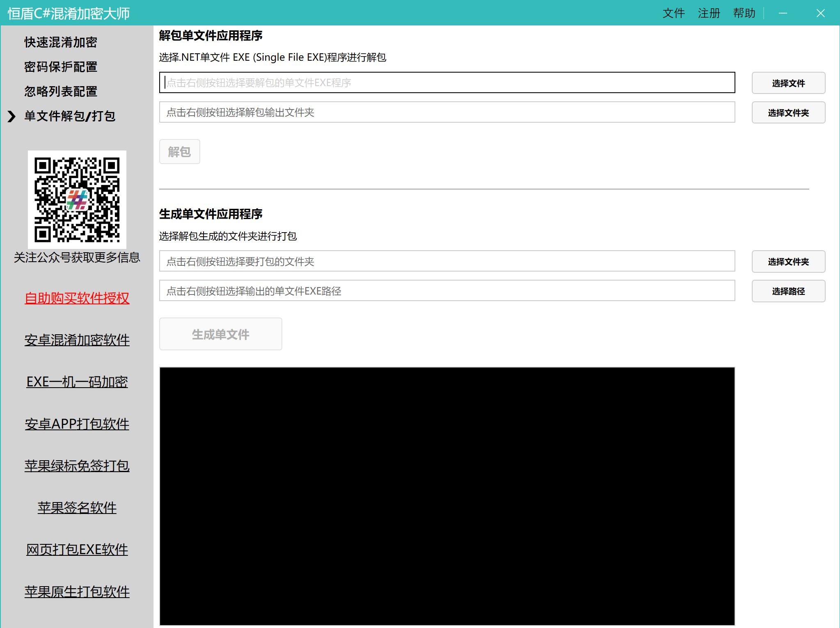
Task: Open the 帮助 menu
Action: [x=744, y=13]
